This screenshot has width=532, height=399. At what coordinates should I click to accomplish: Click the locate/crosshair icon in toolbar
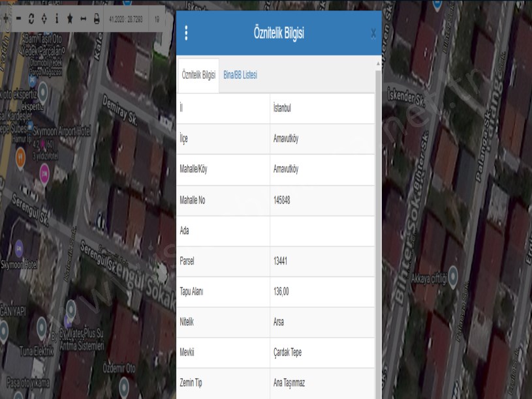tap(44, 20)
